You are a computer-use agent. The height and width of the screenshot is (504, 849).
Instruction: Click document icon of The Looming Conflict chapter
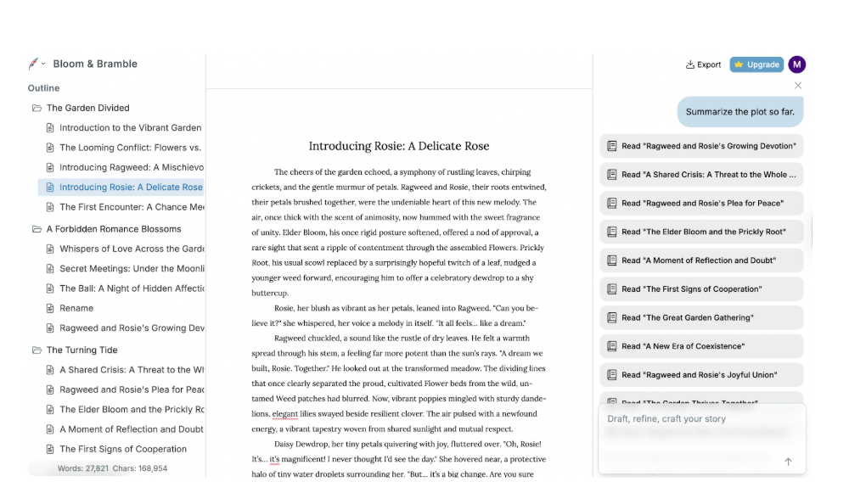[50, 148]
